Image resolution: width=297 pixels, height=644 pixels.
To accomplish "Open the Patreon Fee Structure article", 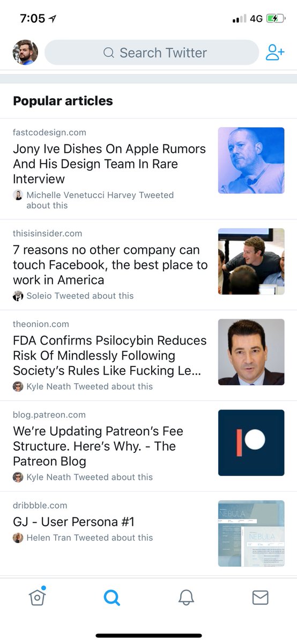I will 148,446.
